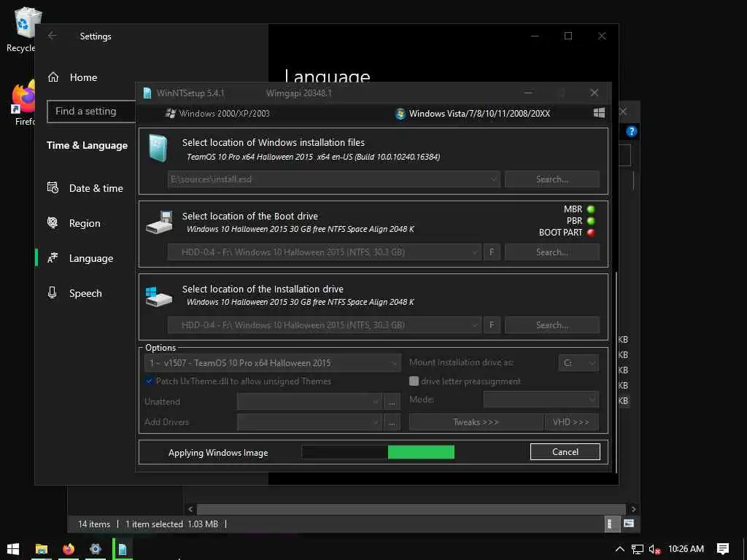Screen dimensions: 747x560
Task: Click the red BOOT PART status indicator
Action: click(x=591, y=233)
